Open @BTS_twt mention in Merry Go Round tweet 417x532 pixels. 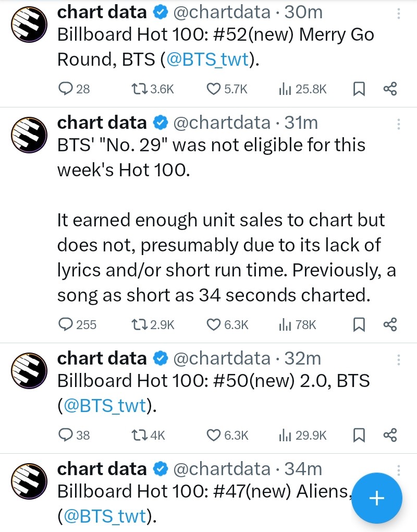(208, 60)
